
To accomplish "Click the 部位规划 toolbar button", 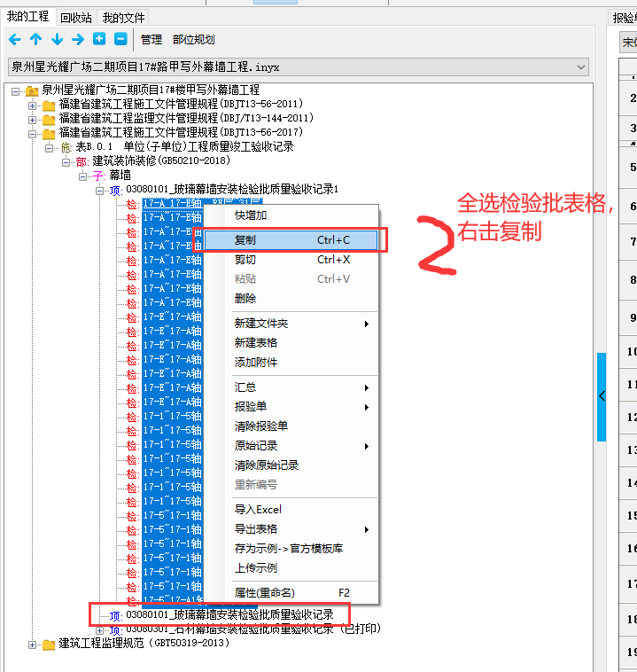I will [x=194, y=40].
